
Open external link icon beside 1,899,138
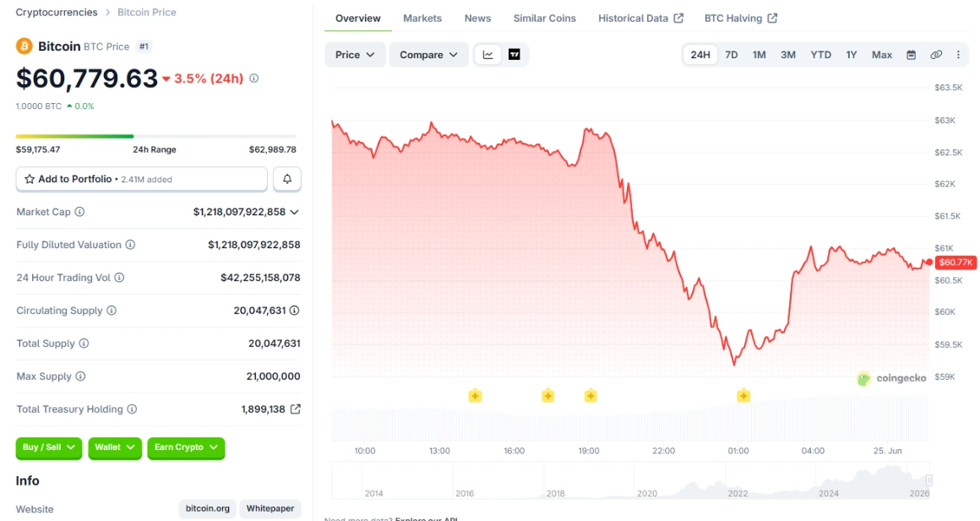click(296, 410)
